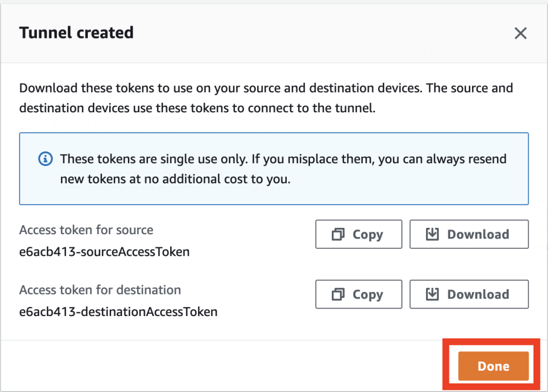Click the single-use tokens notice text
548x392 pixels.
click(283, 169)
